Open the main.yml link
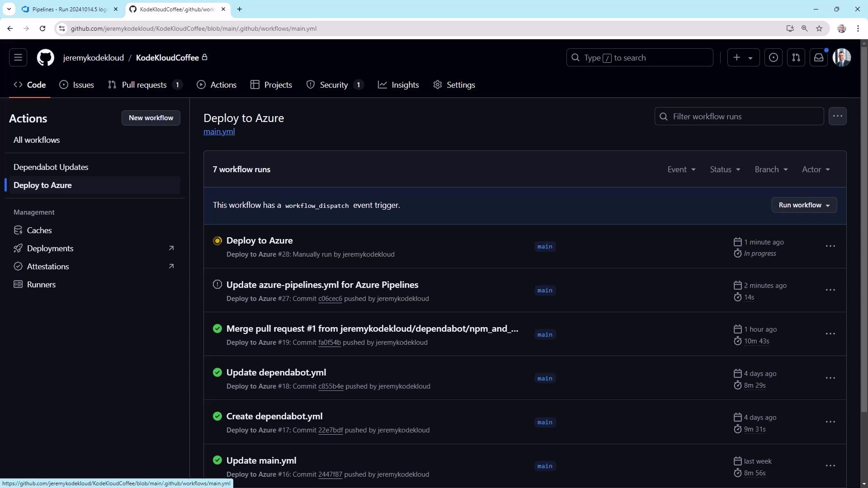This screenshot has height=488, width=868. point(219,131)
